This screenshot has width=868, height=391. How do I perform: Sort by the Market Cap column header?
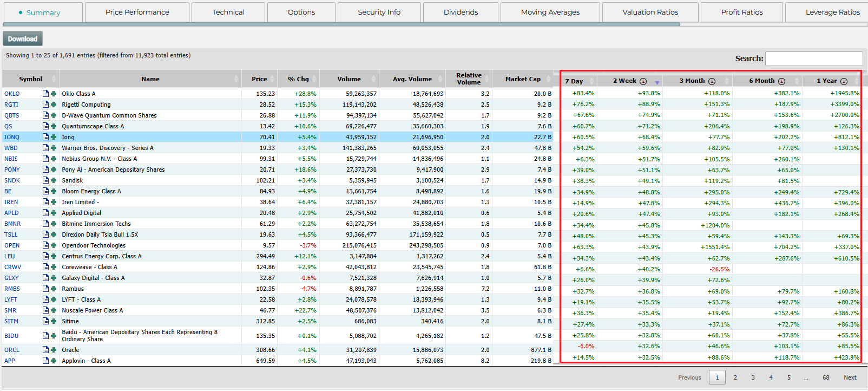[522, 79]
